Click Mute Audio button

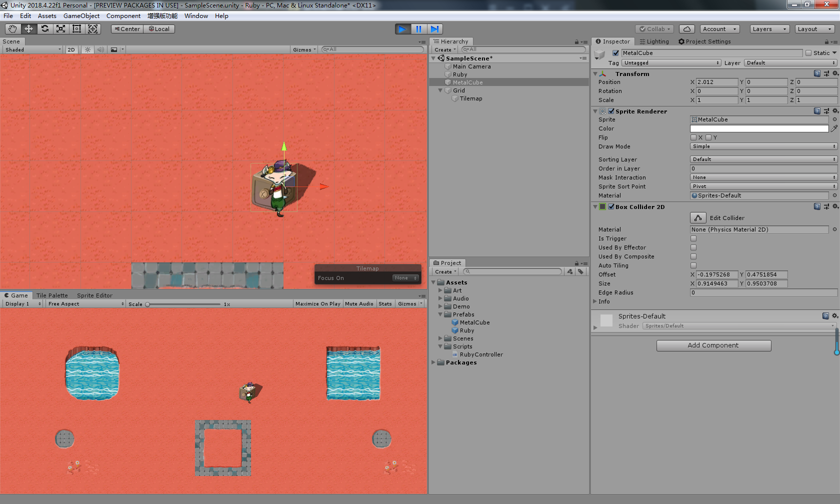359,304
